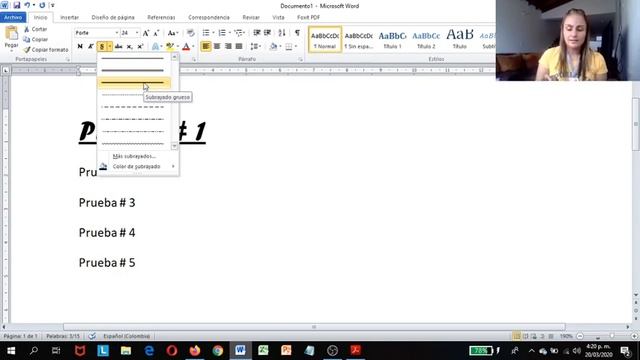This screenshot has height=360, width=640.
Task: Click the borders icon
Action: pyautogui.click(x=289, y=47)
